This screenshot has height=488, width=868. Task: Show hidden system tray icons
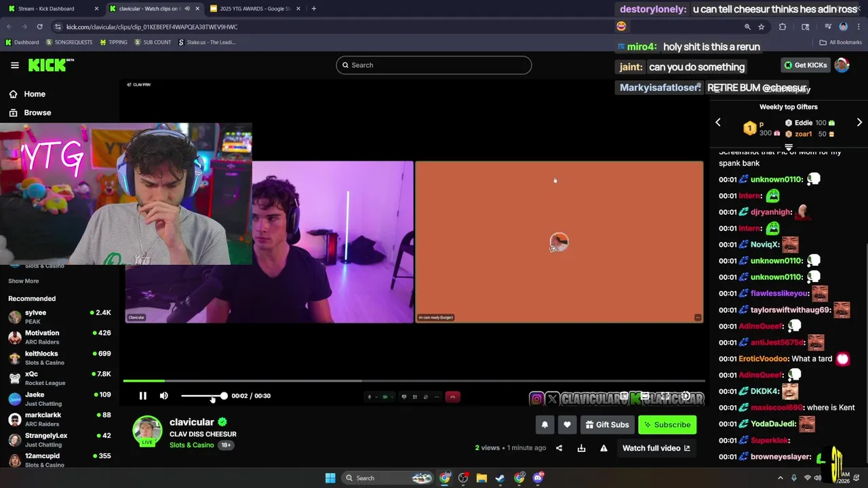(780, 478)
